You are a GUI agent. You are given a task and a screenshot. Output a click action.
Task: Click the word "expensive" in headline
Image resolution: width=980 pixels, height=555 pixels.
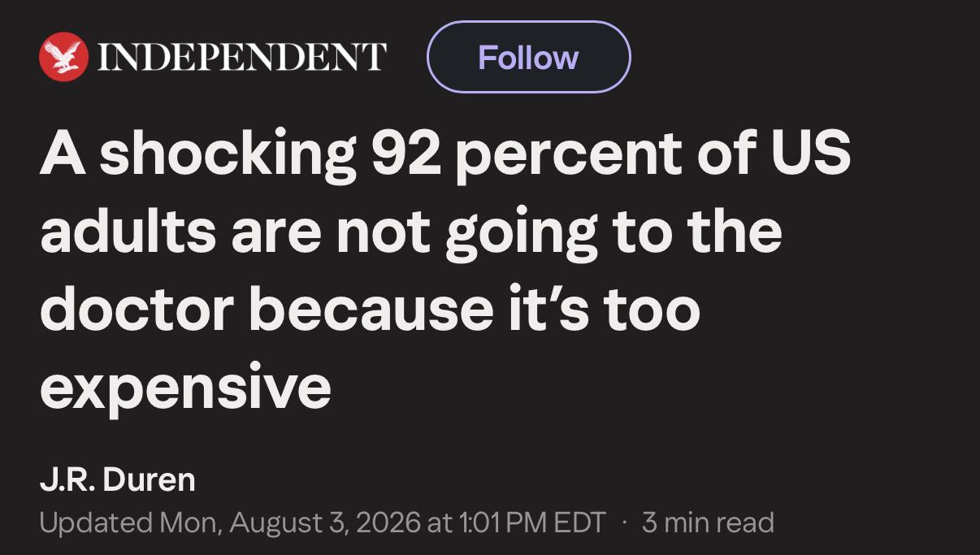tap(185, 389)
